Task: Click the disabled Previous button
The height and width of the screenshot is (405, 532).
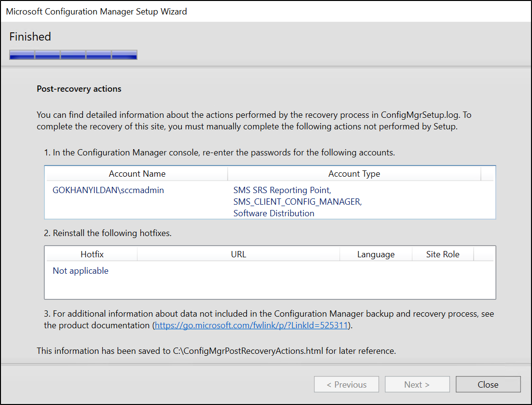Action: [346, 384]
